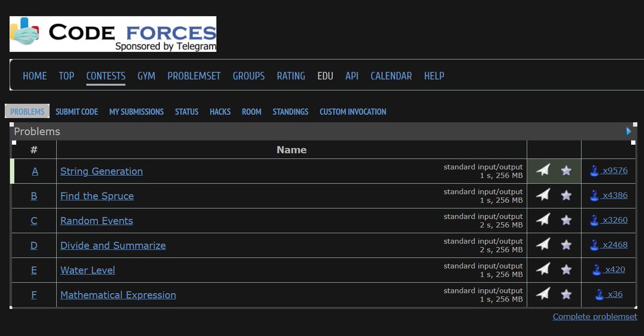Open the RATING page
Viewport: 644px width, 336px height.
click(x=291, y=76)
